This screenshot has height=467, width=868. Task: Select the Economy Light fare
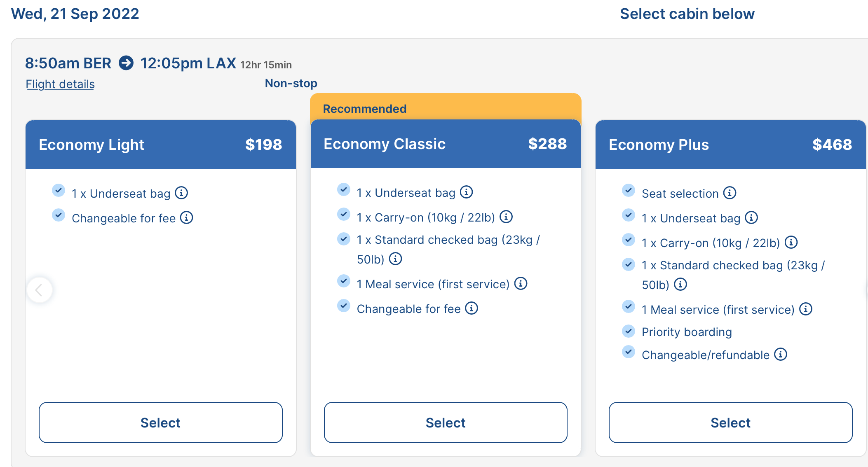161,423
